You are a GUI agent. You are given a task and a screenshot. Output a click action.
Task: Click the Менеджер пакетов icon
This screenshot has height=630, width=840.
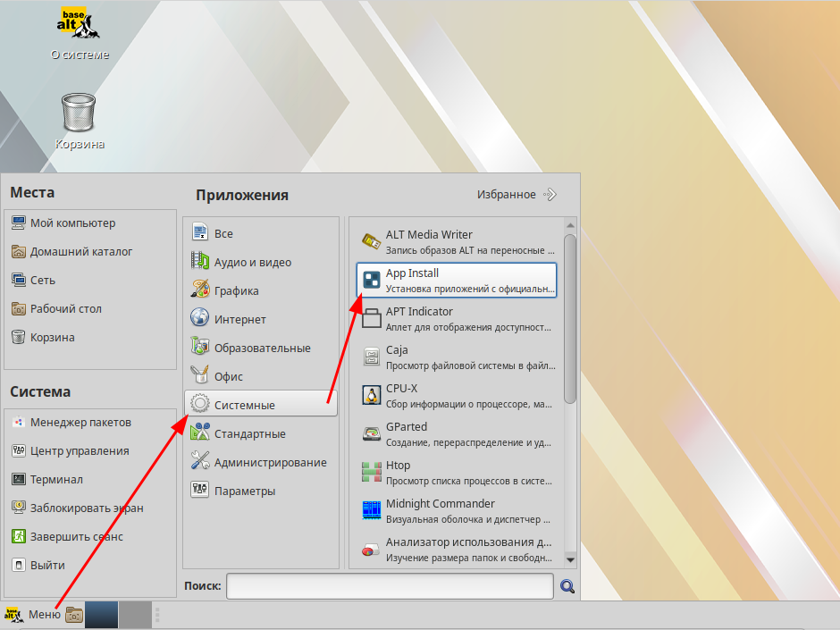click(19, 422)
